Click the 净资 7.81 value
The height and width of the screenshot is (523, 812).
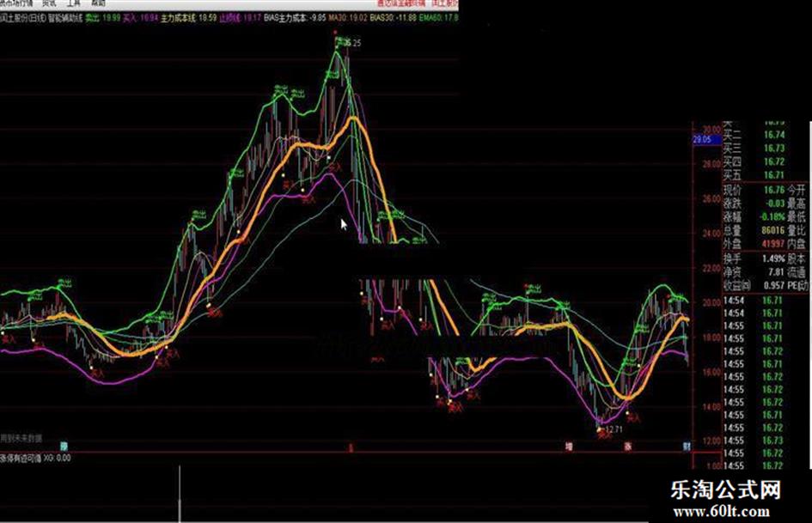click(x=776, y=272)
